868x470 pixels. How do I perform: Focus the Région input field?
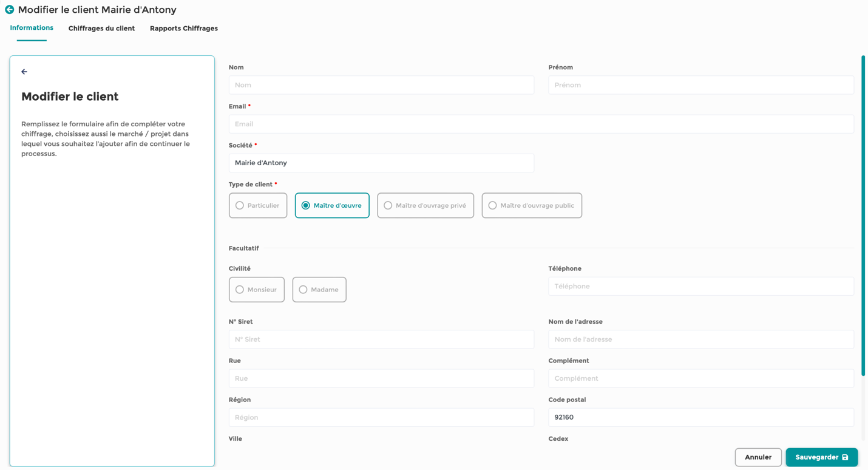tap(381, 417)
